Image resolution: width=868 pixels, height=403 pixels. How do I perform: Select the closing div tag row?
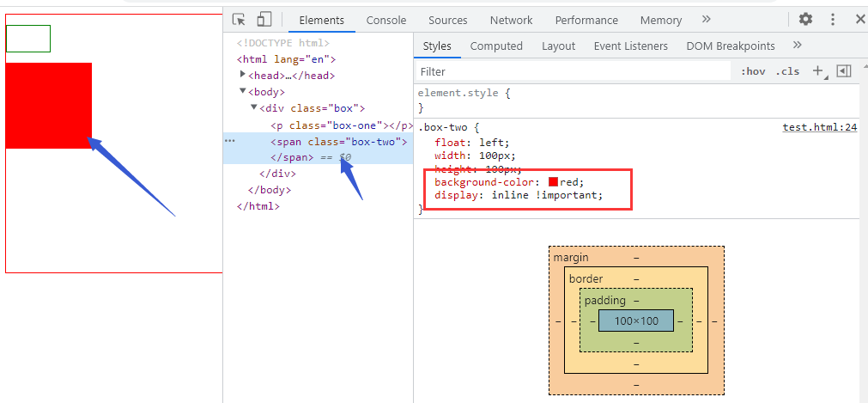point(277,174)
